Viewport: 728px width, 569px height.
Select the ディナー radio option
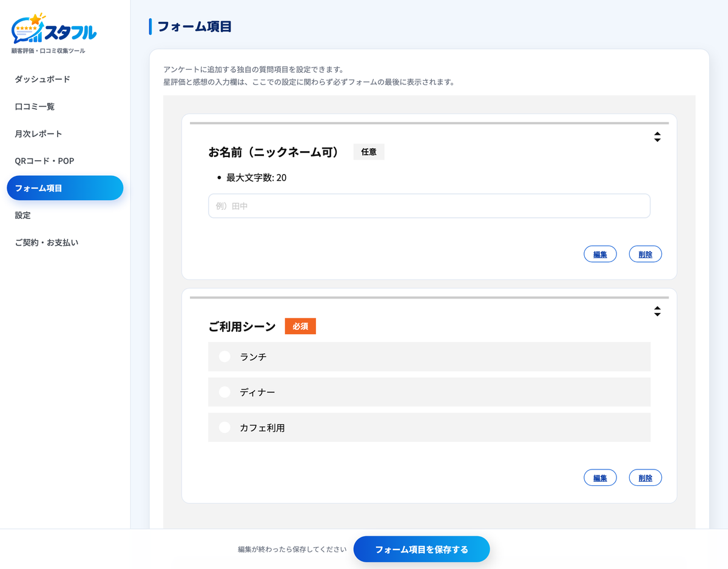point(429,392)
